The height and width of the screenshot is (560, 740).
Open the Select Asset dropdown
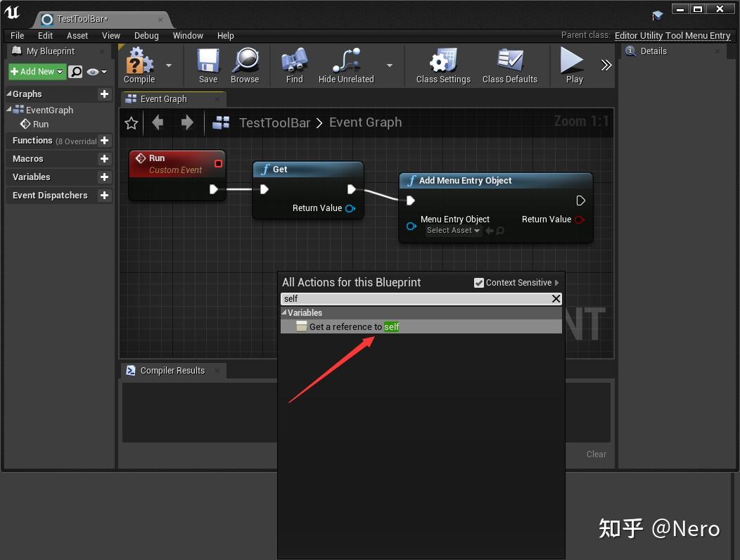(453, 230)
